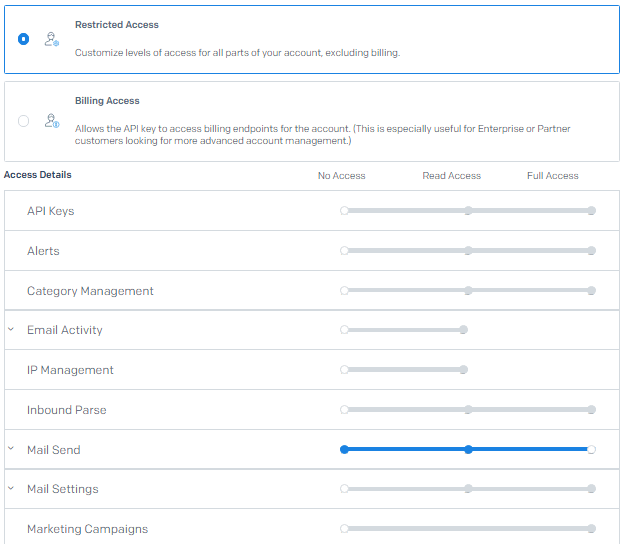
Task: Set Inbound Parse to Full Access
Action: [x=591, y=410]
